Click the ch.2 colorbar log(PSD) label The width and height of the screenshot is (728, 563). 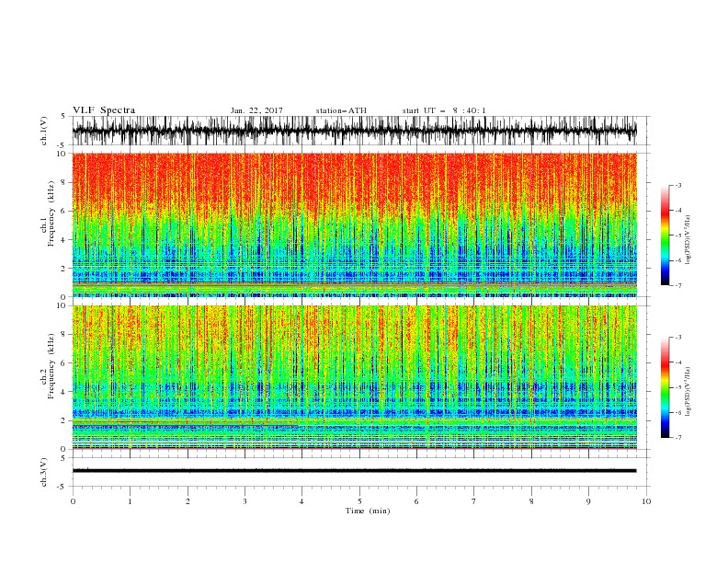tap(688, 392)
